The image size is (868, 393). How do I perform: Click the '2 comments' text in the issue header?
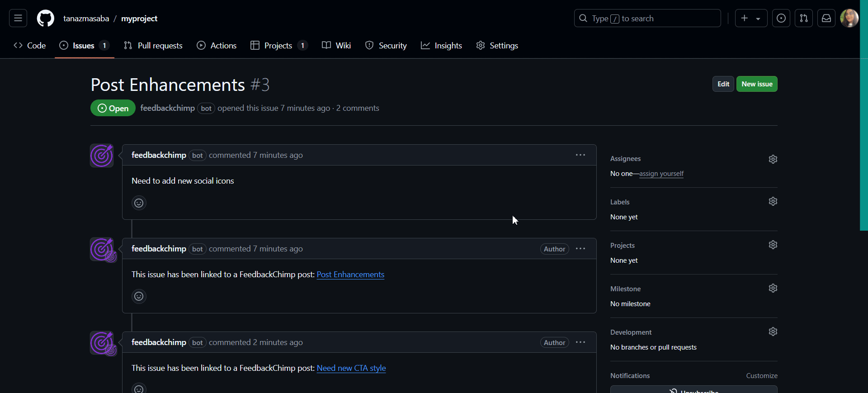(x=358, y=108)
